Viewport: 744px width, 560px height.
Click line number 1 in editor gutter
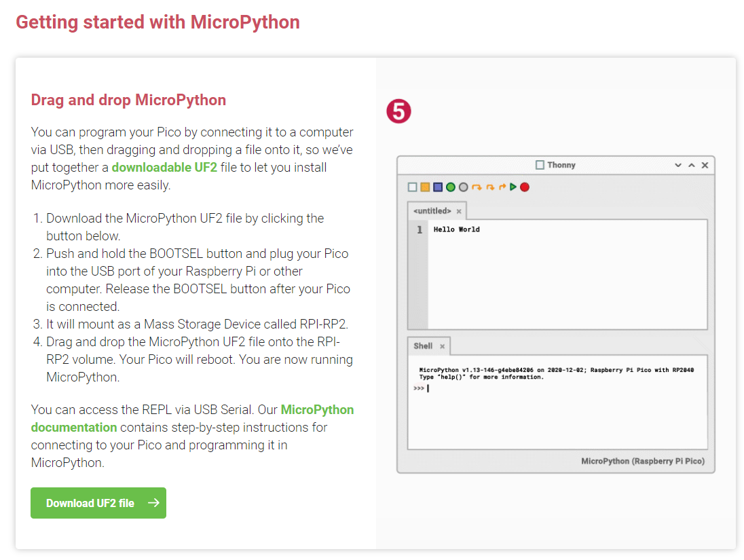(420, 229)
